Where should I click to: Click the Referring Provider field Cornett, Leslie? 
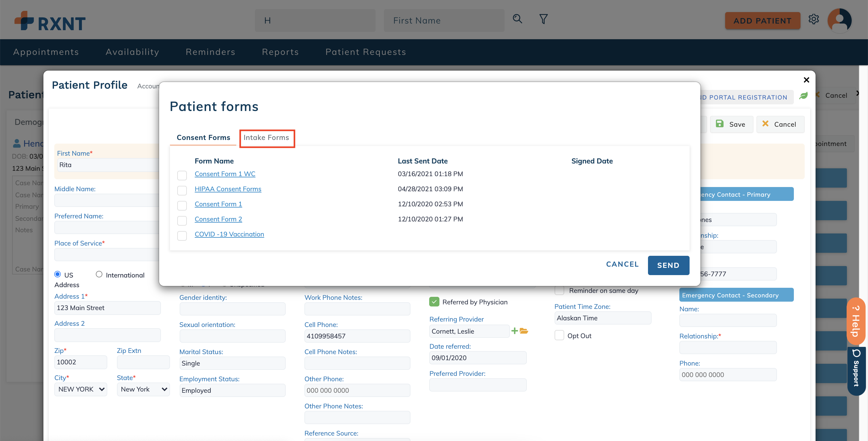coord(469,331)
